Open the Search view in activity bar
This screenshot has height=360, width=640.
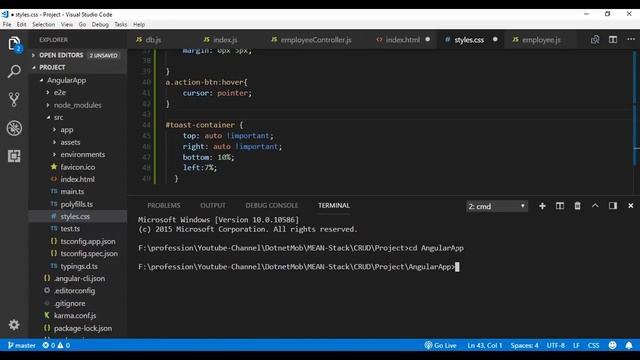[x=14, y=71]
